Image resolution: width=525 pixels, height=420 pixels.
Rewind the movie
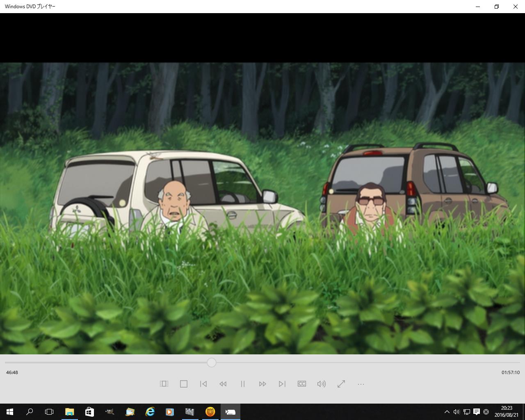(x=223, y=384)
